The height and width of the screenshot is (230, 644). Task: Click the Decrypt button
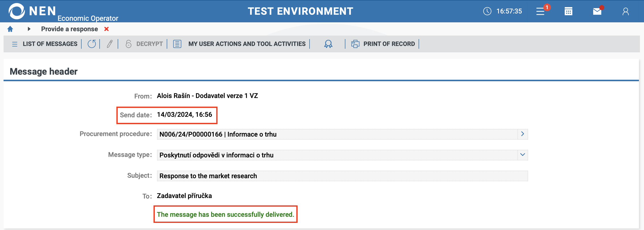[144, 44]
